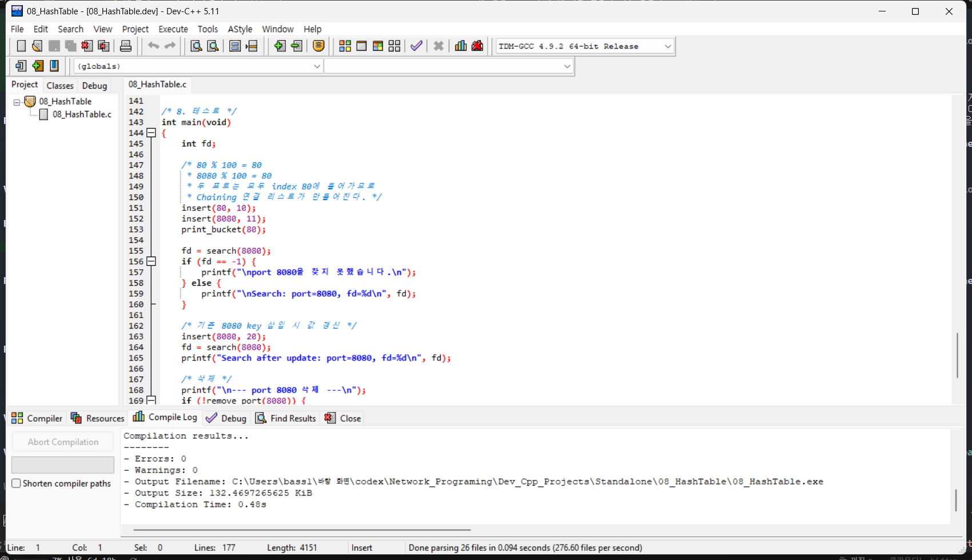The height and width of the screenshot is (560, 972).
Task: Switch to the Classes side tab
Action: [60, 85]
